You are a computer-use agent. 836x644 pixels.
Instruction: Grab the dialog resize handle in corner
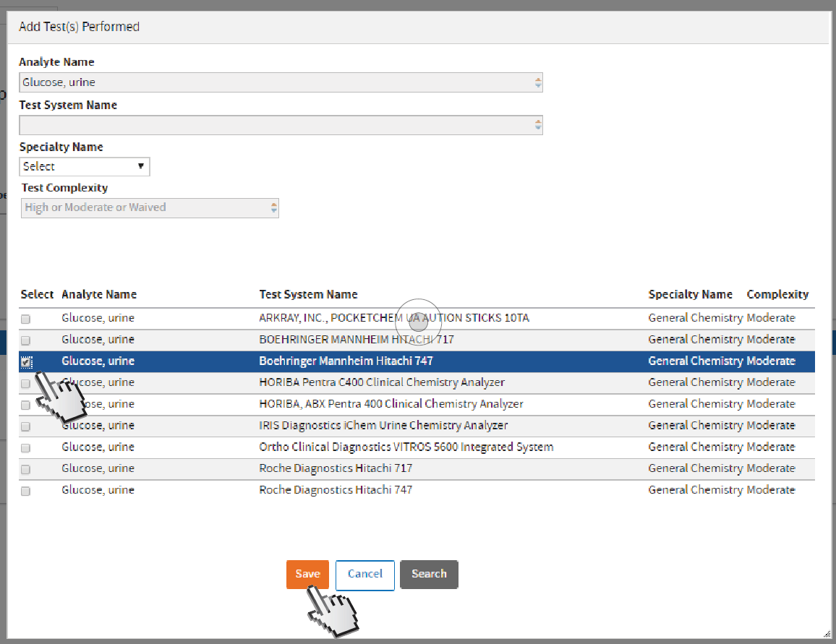(x=827, y=633)
